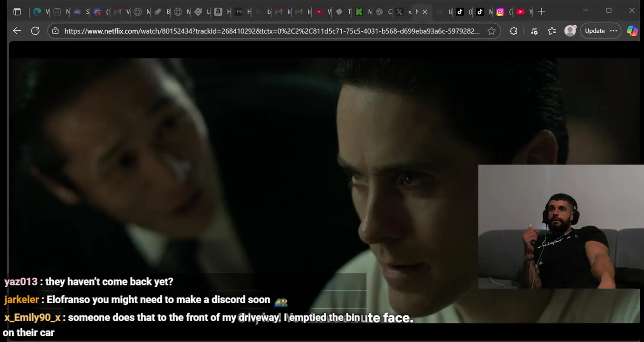Screen dimensions: 644x342
Task: Go back to the previous page
Action: [x=17, y=31]
